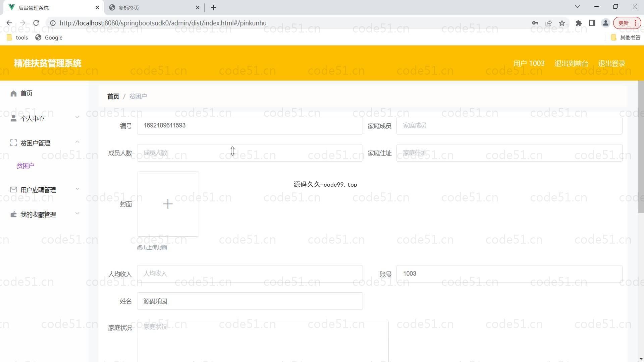Open the tools bookmark folder
This screenshot has width=644, height=362.
coord(17,38)
